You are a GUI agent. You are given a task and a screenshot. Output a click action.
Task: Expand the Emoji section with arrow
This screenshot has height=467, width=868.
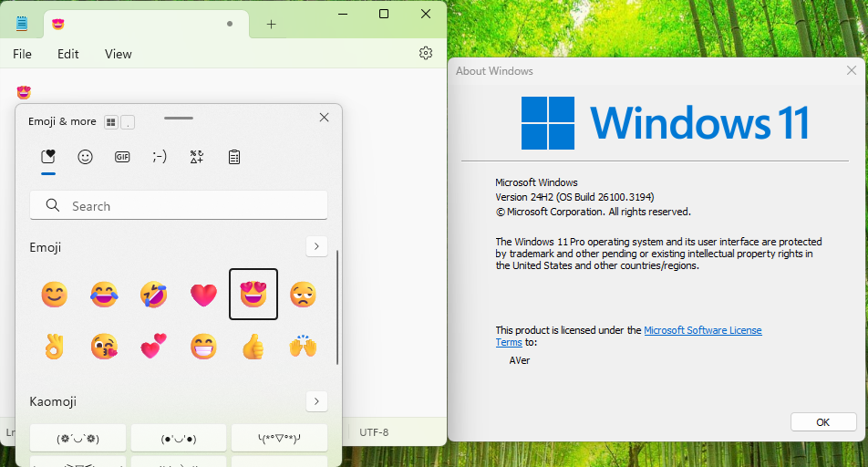point(316,246)
